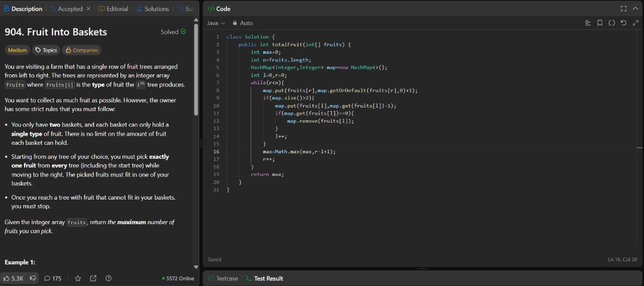The height and width of the screenshot is (286, 644).
Task: Click the problem title Fruit Into Baskets
Action: pos(56,32)
